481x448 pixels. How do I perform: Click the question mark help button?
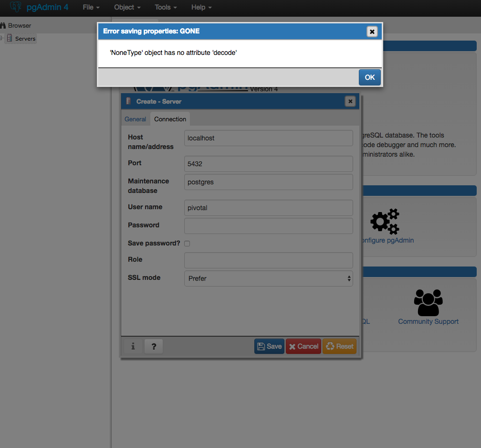[x=154, y=346]
